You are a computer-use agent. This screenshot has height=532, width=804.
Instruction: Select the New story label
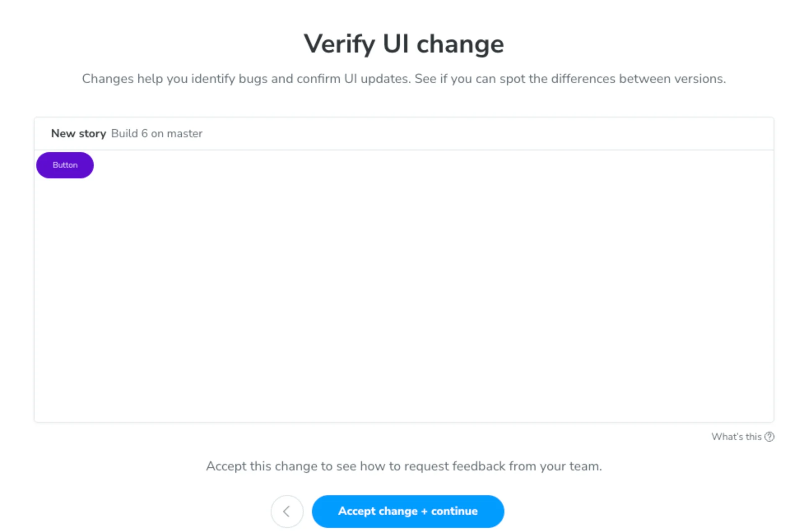78,134
